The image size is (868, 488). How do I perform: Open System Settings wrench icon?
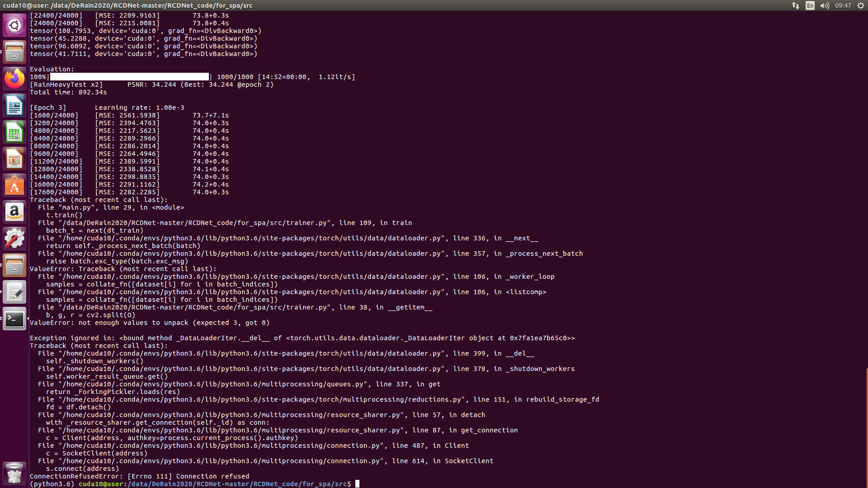pos(14,239)
